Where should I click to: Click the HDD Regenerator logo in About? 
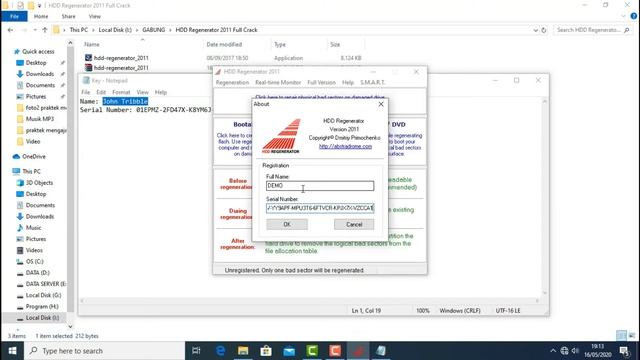pyautogui.click(x=281, y=136)
